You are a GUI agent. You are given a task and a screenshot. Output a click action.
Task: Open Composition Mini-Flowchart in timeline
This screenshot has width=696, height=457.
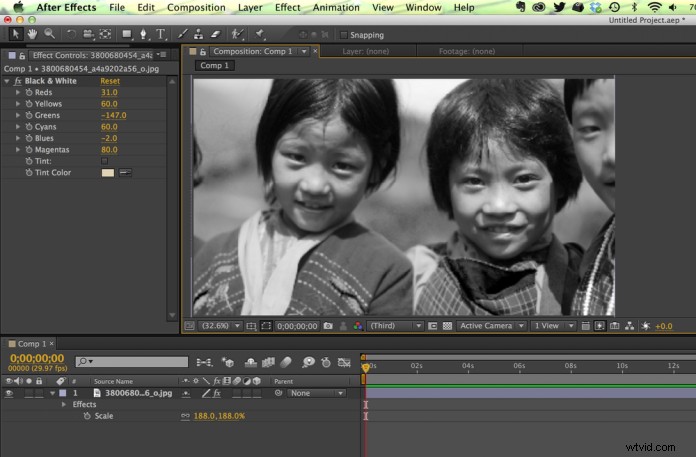[204, 362]
